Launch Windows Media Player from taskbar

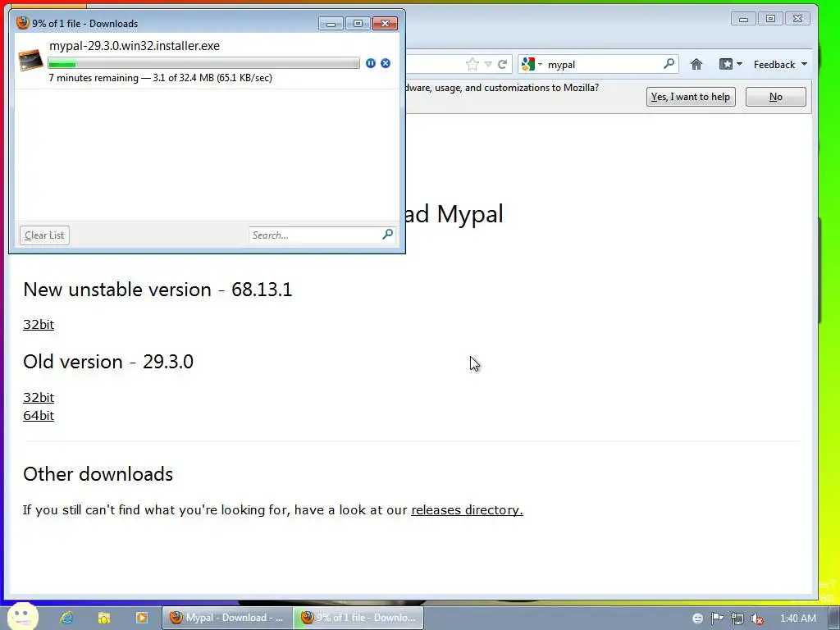coord(141,618)
